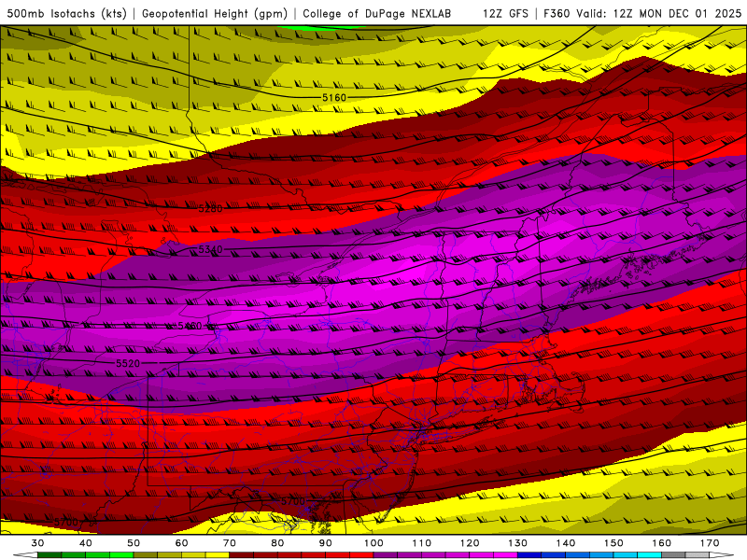Click the 'F360' forecast hour text
747x560 pixels.
[557, 13]
